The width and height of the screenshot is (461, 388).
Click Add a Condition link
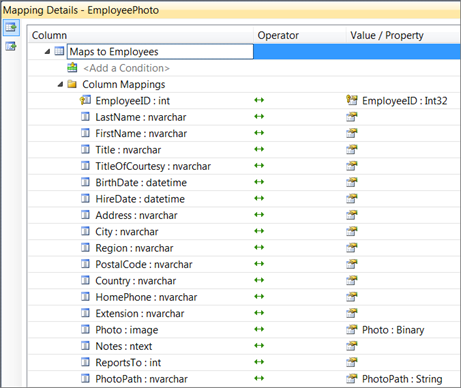coord(126,68)
